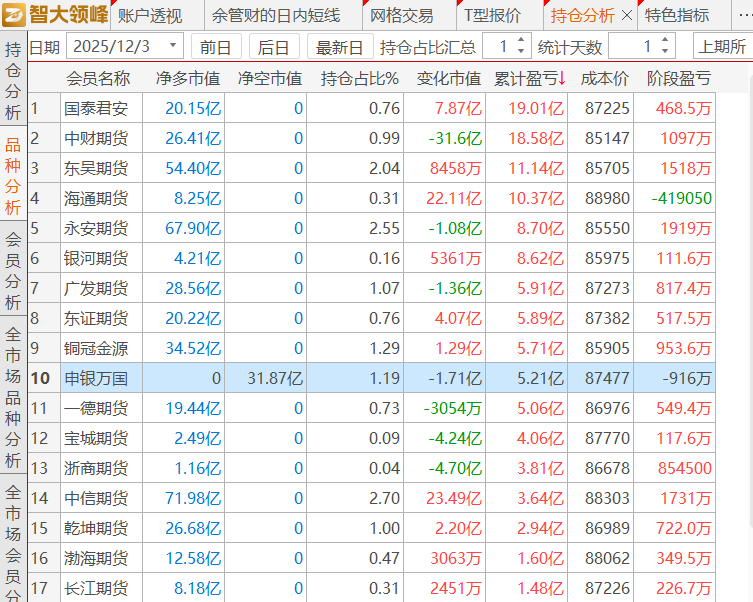Sort by 成本价 column header
Viewport: 753px width, 602px height.
(x=605, y=78)
